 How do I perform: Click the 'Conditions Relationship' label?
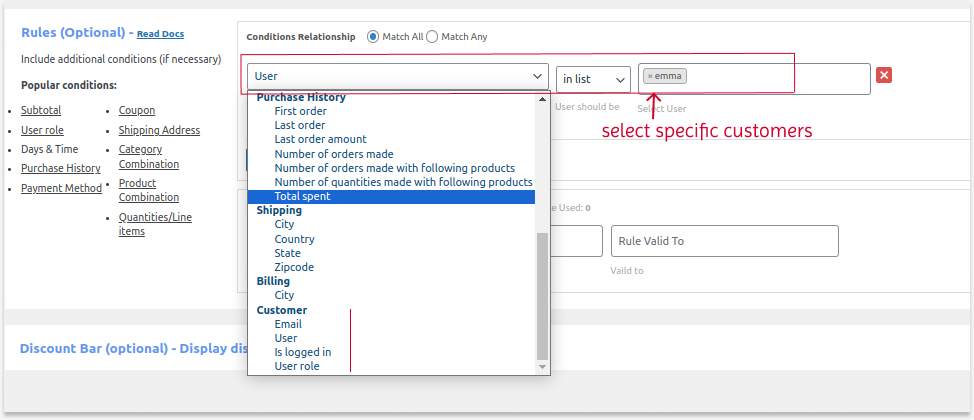pyautogui.click(x=301, y=37)
